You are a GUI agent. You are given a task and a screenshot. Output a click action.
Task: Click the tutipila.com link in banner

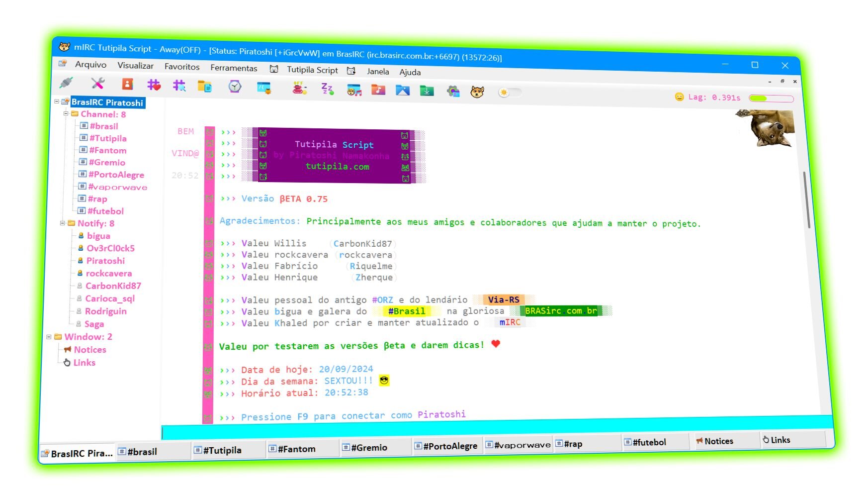(337, 167)
